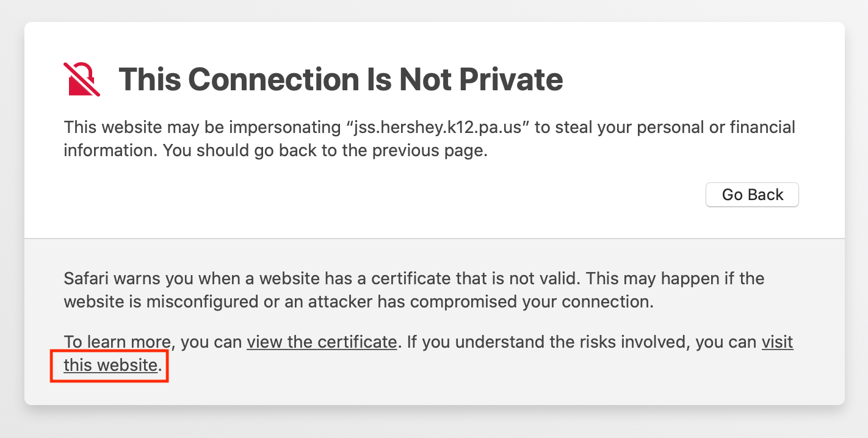Click the "To learn more" text
Image resolution: width=868 pixels, height=438 pixels.
pyautogui.click(x=117, y=342)
